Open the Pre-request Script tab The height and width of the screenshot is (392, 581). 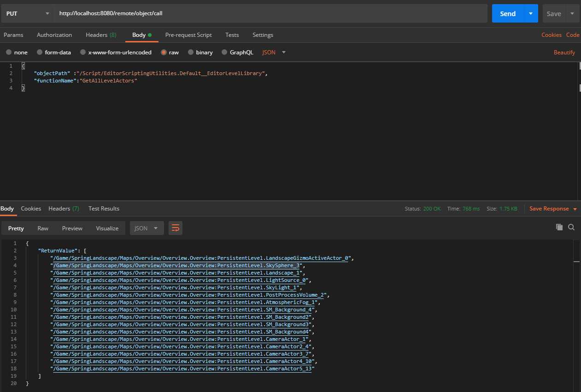tap(188, 35)
